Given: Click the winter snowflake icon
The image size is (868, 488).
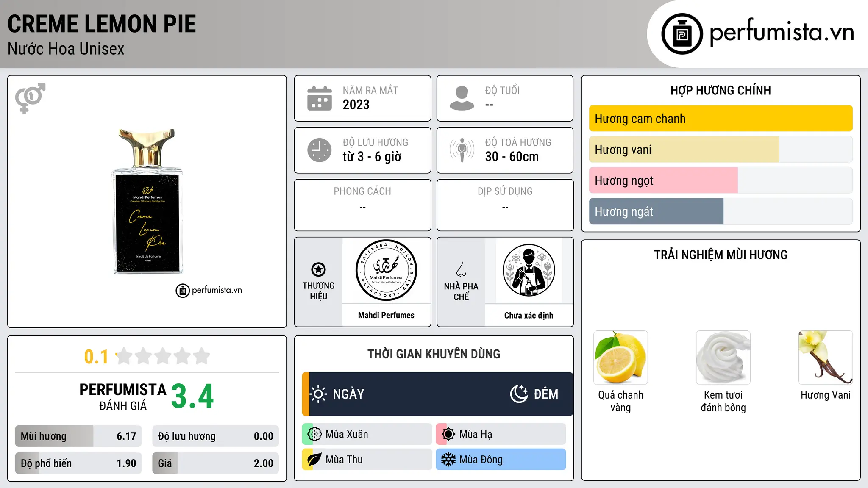Looking at the screenshot, I should [448, 460].
